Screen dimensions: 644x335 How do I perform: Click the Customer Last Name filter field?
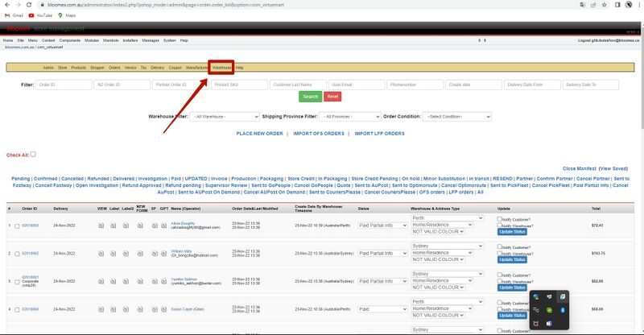(x=298, y=85)
